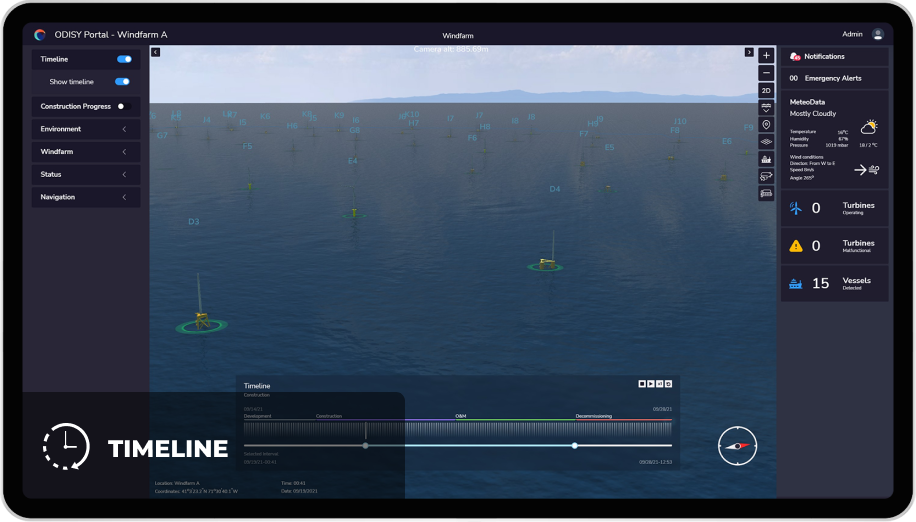Click the right handle of timeline slider
This screenshot has width=916, height=522.
coord(575,445)
